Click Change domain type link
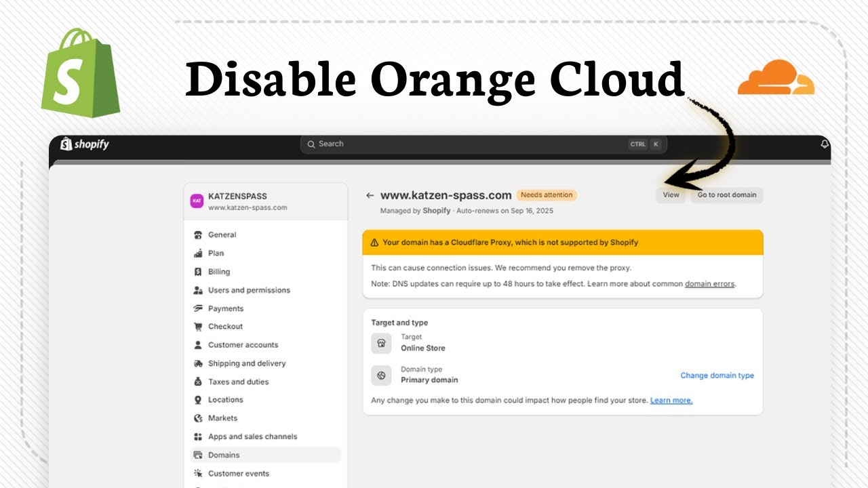Screen dimensions: 868x488 click(x=717, y=375)
